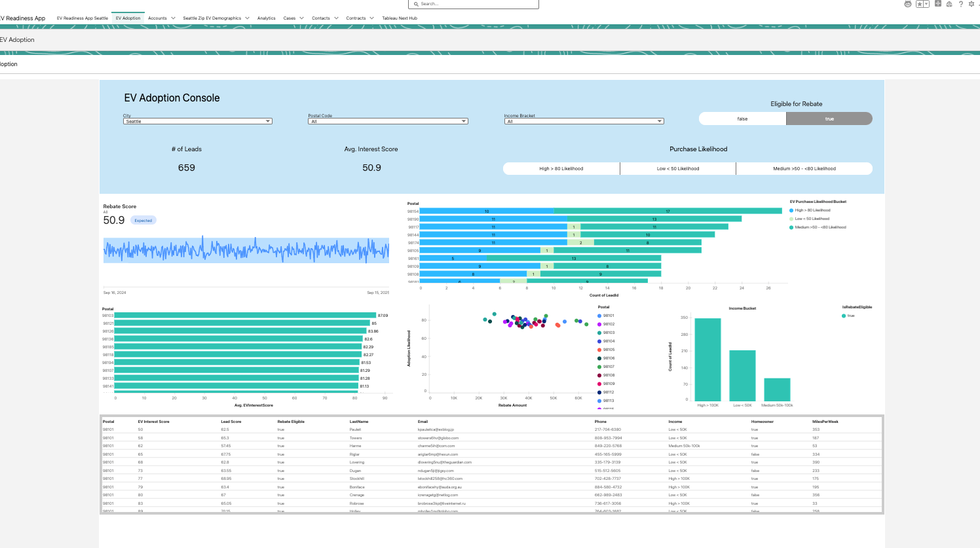This screenshot has height=548, width=980.
Task: Open the Help question mark icon
Action: (961, 4)
